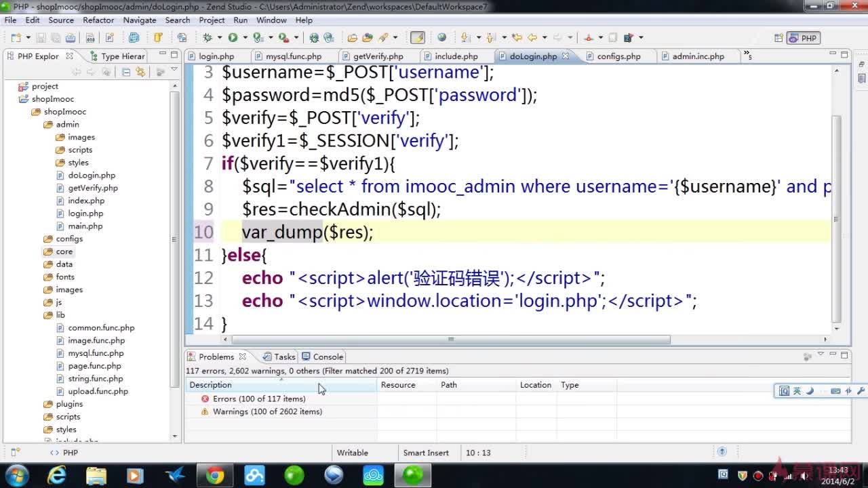Click the Windows Start button
Image resolution: width=868 pixels, height=488 pixels.
[x=17, y=476]
